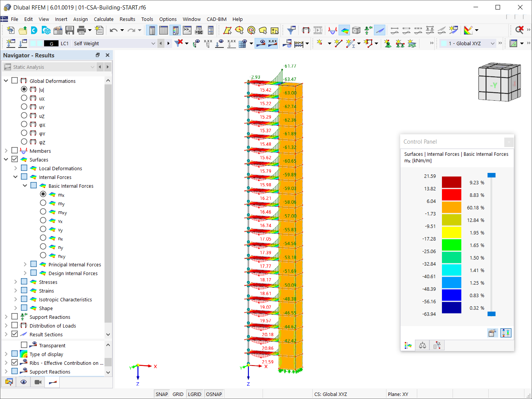The image size is (532, 399).
Task: Click the view cube -Y face
Action: point(493,86)
